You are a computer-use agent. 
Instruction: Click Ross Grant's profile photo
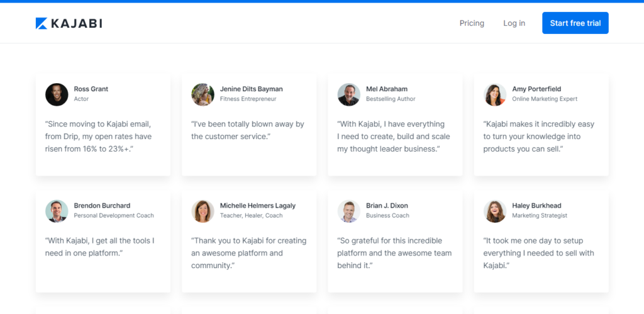[x=57, y=94]
